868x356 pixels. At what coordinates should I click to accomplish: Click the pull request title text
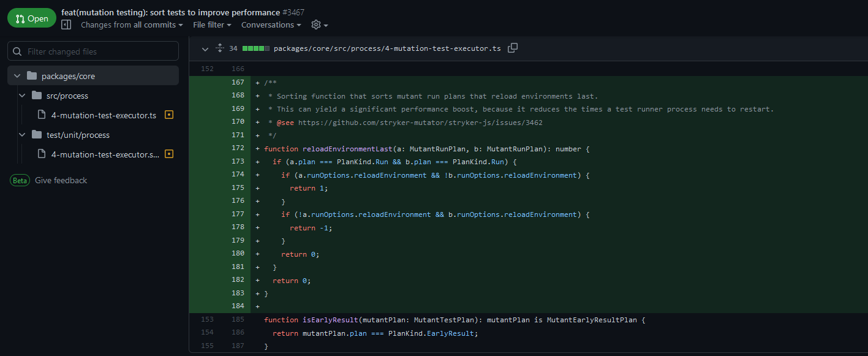171,12
